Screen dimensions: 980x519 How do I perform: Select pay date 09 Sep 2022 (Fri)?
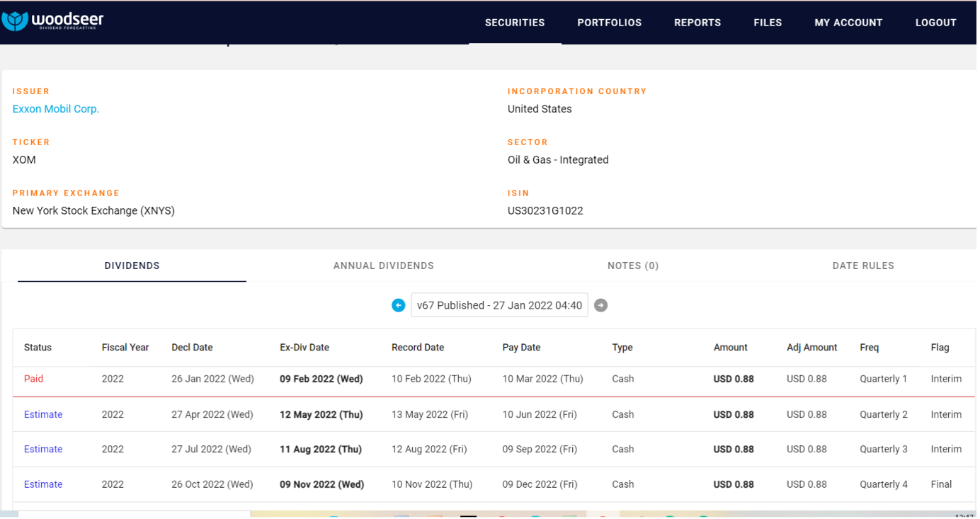[540, 449]
